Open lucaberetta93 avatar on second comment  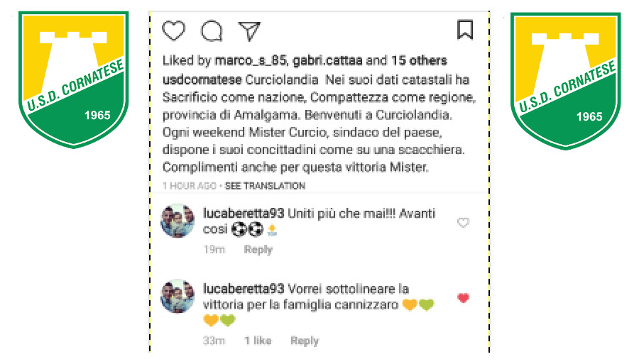point(177,297)
